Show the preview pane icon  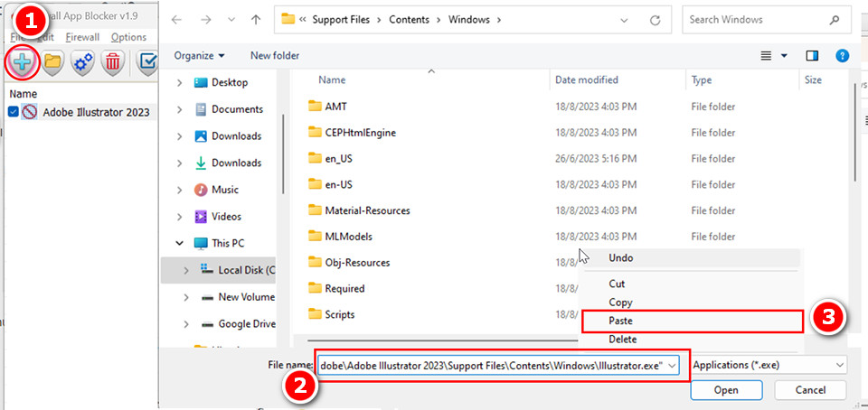tap(812, 56)
